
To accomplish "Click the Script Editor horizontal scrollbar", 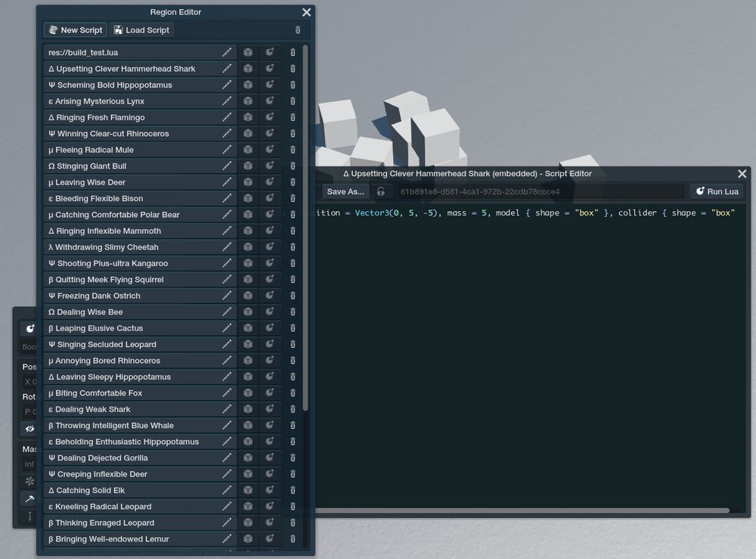I will pyautogui.click(x=522, y=511).
